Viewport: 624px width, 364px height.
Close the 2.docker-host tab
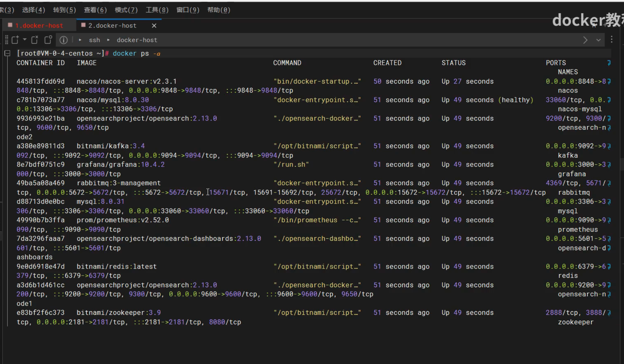(154, 26)
